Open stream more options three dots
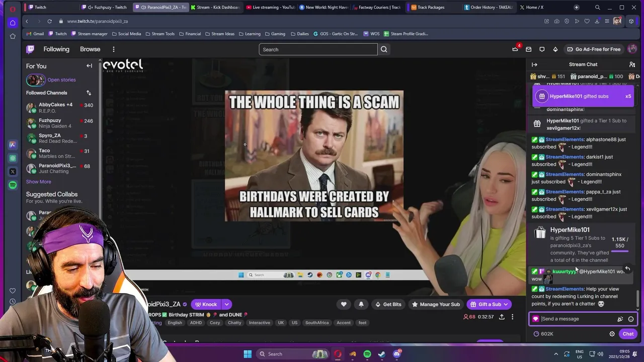This screenshot has width=644, height=362. [x=512, y=317]
